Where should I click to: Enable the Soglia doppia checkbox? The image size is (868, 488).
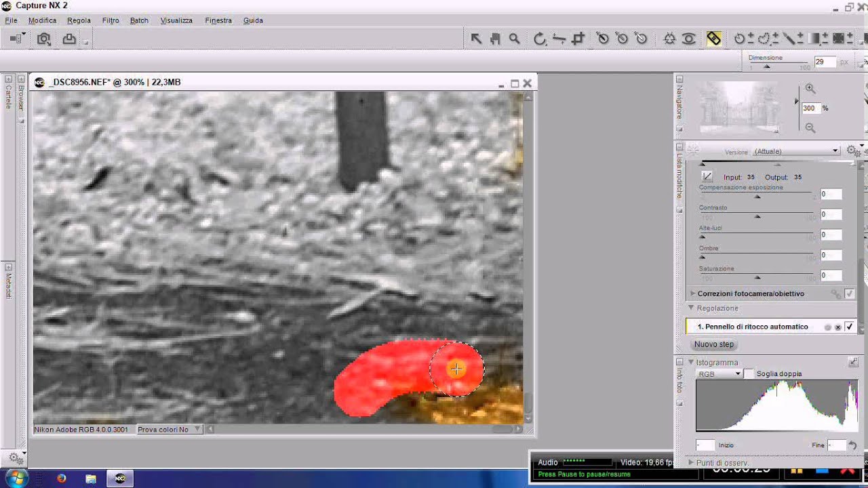point(749,374)
